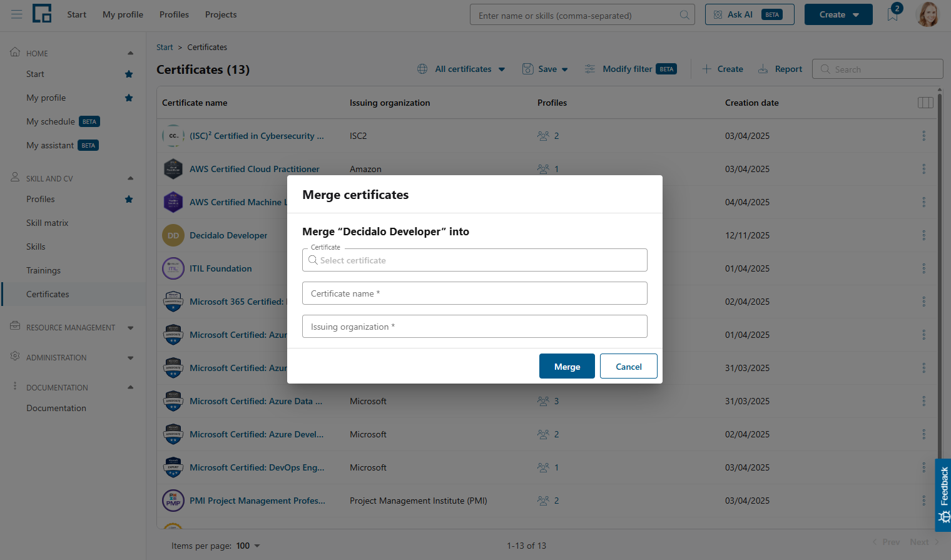
Task: Collapse the SKILL AND CV section
Action: tap(130, 178)
